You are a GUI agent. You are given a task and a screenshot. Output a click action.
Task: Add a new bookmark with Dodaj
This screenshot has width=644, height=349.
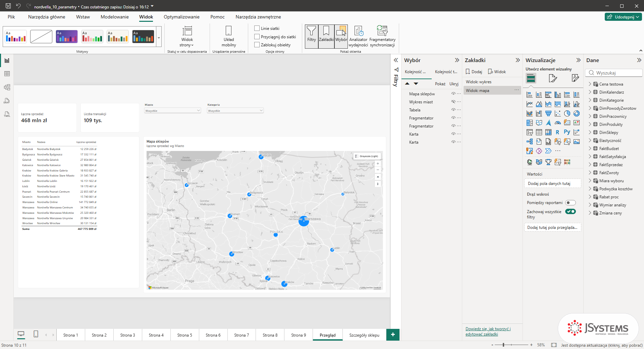tap(474, 72)
